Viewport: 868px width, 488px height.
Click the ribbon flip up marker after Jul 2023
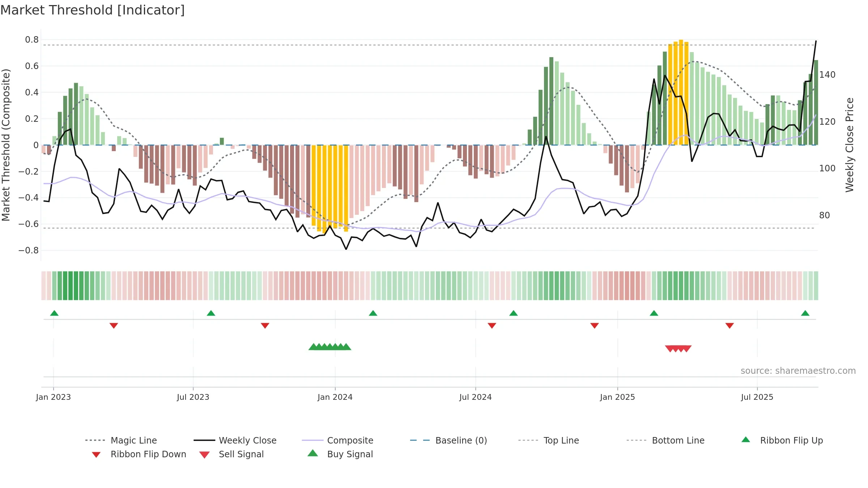pos(211,313)
